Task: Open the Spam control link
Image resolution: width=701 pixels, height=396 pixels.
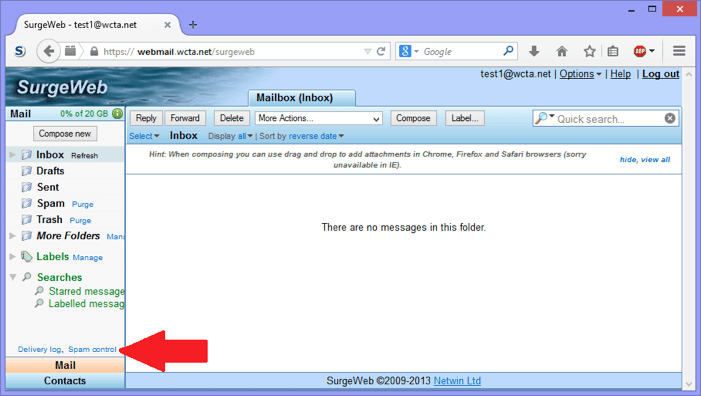Action: coord(92,350)
